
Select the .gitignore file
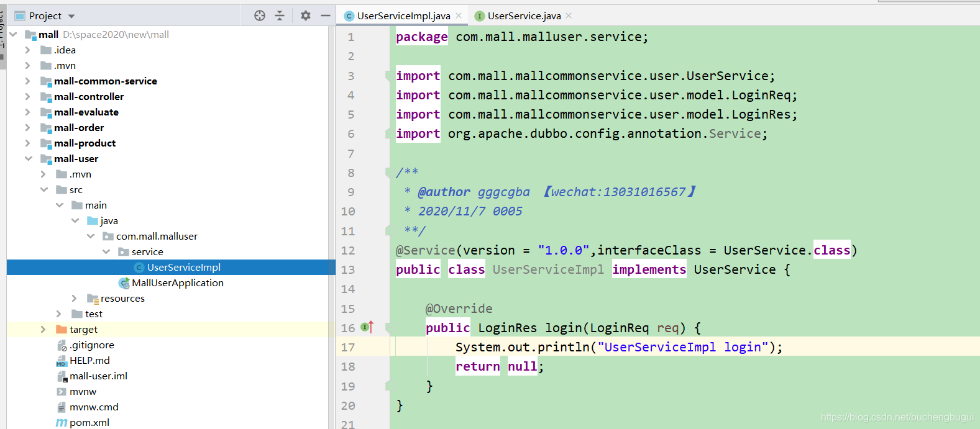pos(91,345)
